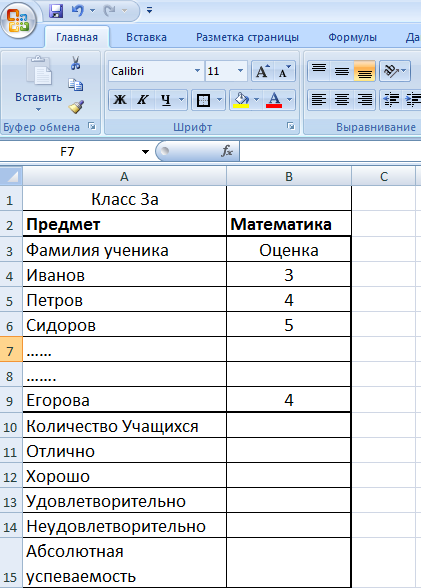Viewport: 421px width, 588px height.
Task: Toggle bottom vertical alignment
Action: click(x=364, y=71)
